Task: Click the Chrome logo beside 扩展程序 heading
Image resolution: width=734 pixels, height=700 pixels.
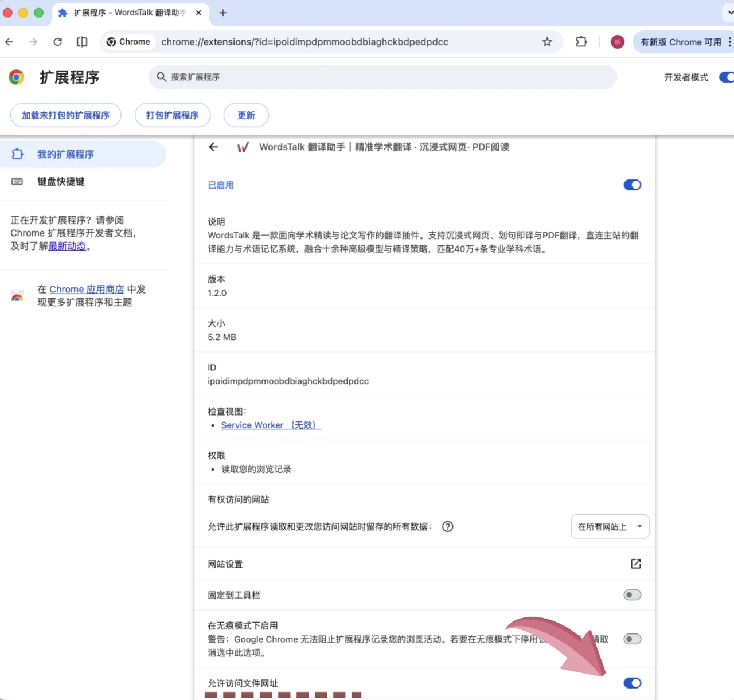Action: (x=17, y=77)
